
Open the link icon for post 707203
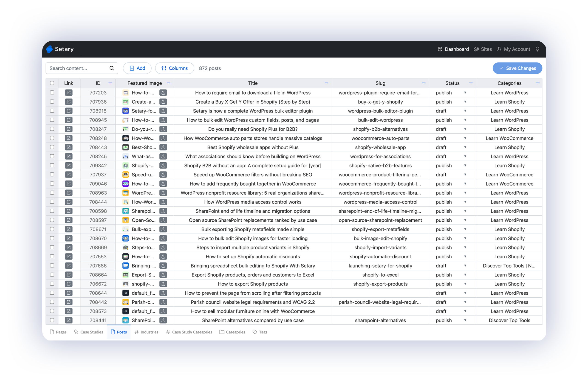click(x=68, y=93)
